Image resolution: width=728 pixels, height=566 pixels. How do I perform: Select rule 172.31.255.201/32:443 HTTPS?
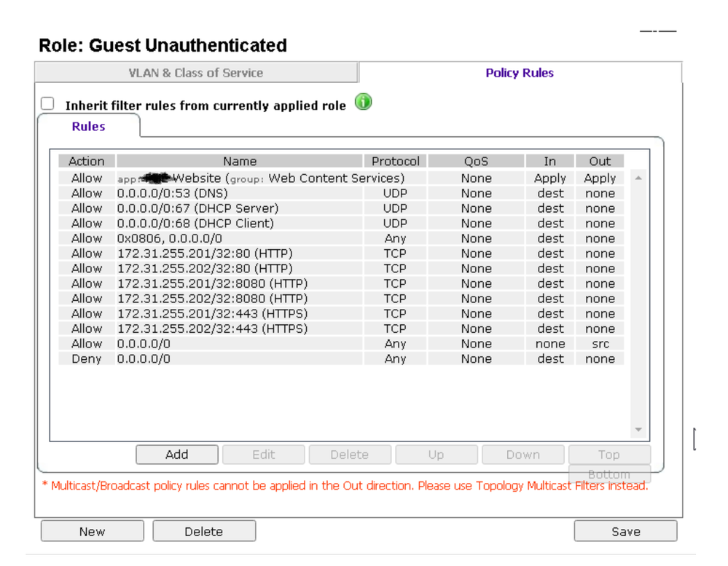point(212,314)
